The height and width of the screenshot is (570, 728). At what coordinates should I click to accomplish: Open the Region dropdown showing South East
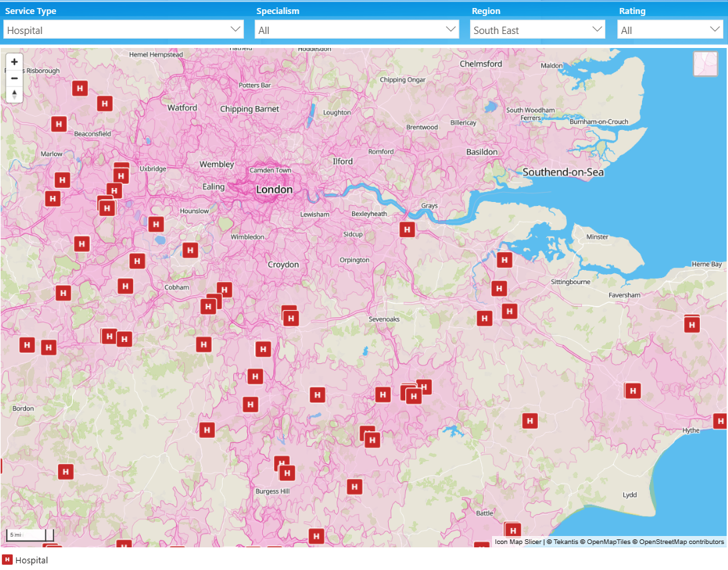(537, 29)
